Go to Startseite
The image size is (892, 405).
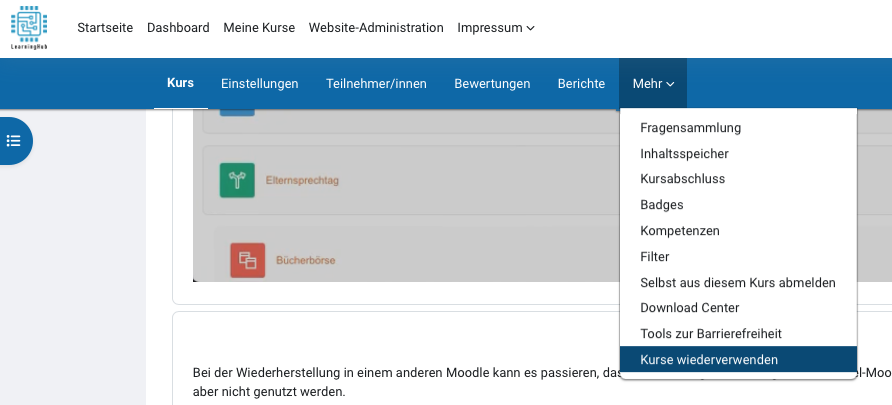point(105,28)
